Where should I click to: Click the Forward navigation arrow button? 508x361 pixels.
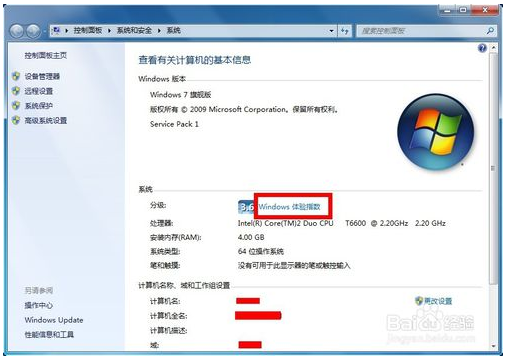pyautogui.click(x=33, y=31)
